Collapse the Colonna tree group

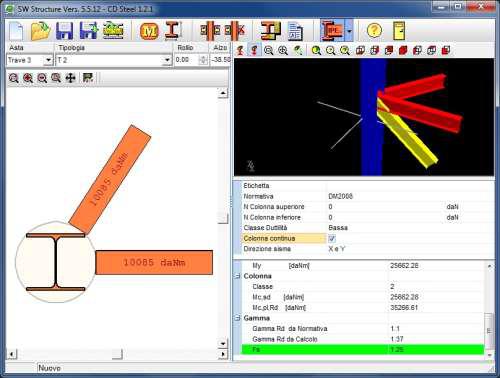[237, 276]
